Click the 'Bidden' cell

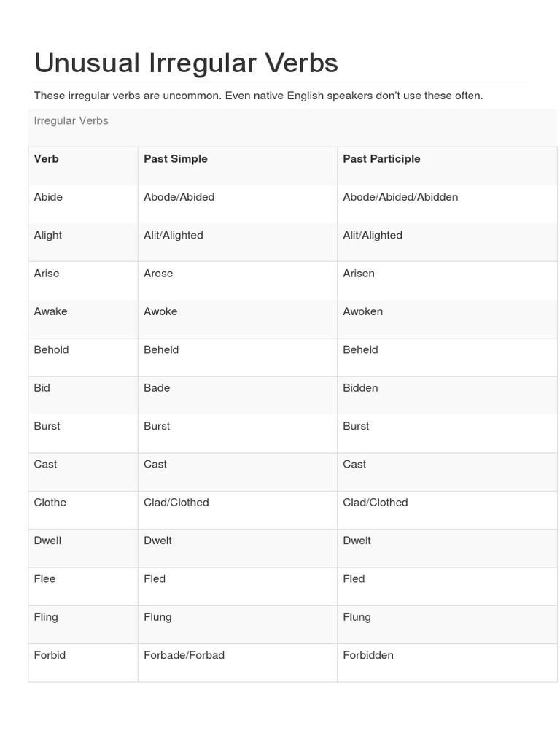(360, 388)
